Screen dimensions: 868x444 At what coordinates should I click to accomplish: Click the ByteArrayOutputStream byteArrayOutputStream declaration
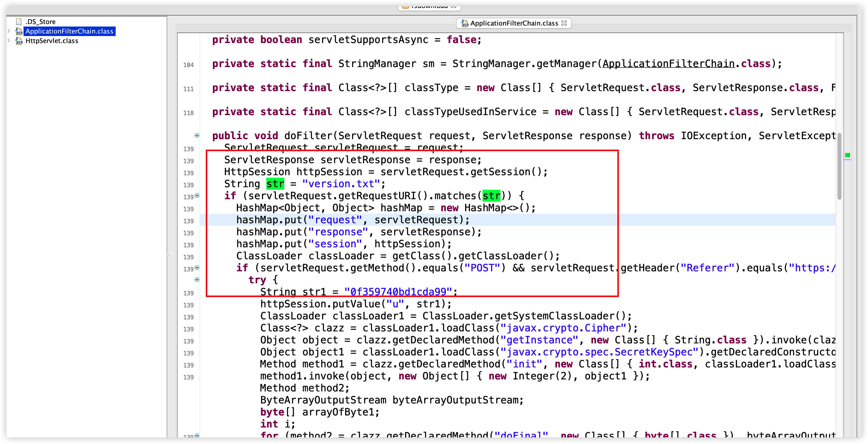tap(392, 400)
